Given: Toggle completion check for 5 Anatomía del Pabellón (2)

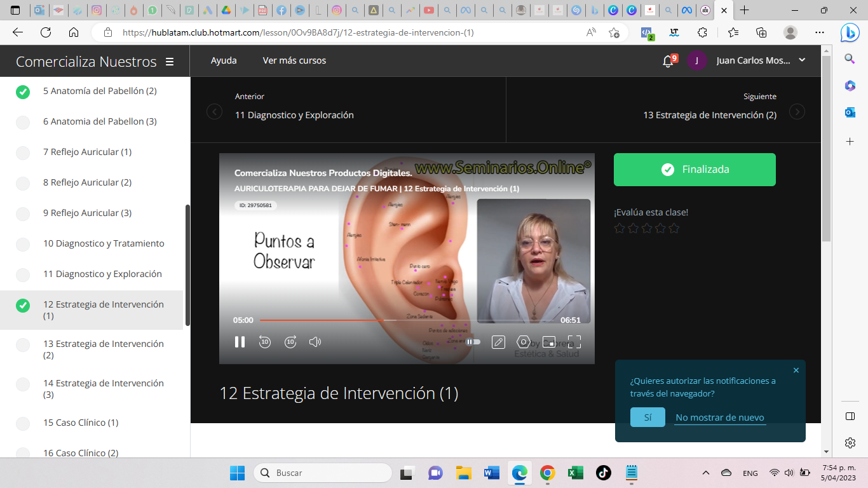Looking at the screenshot, I should pos(23,92).
